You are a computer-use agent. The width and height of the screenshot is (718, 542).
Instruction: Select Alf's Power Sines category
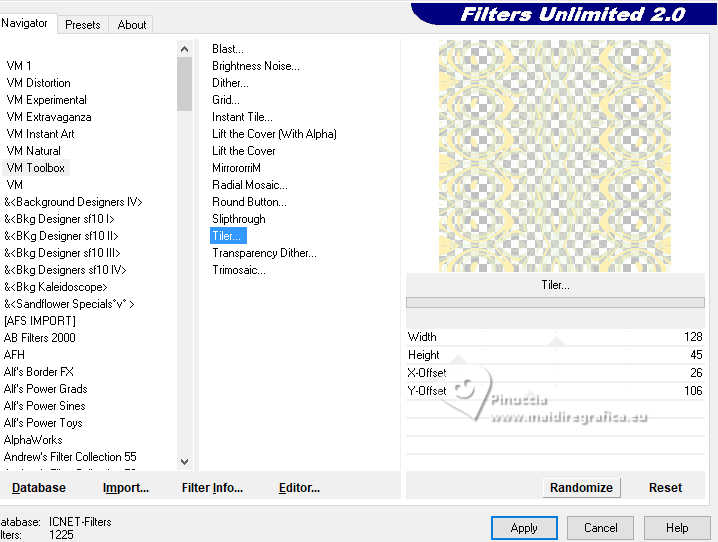(x=44, y=406)
